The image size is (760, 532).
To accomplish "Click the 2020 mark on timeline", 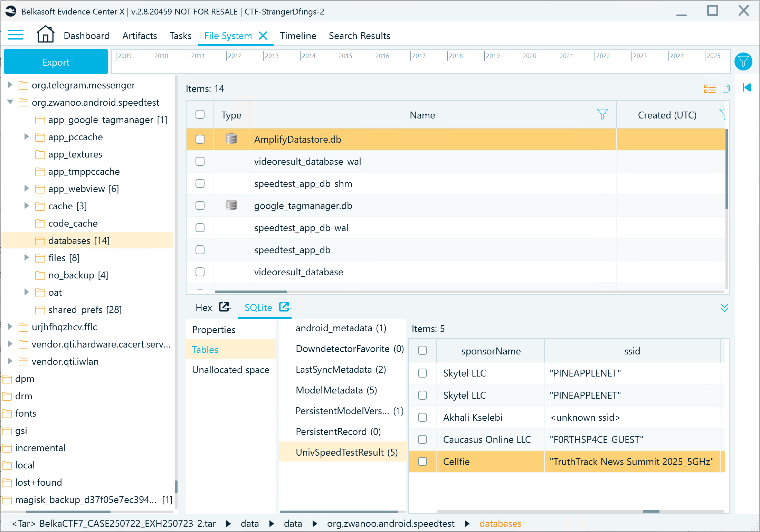I will [529, 56].
